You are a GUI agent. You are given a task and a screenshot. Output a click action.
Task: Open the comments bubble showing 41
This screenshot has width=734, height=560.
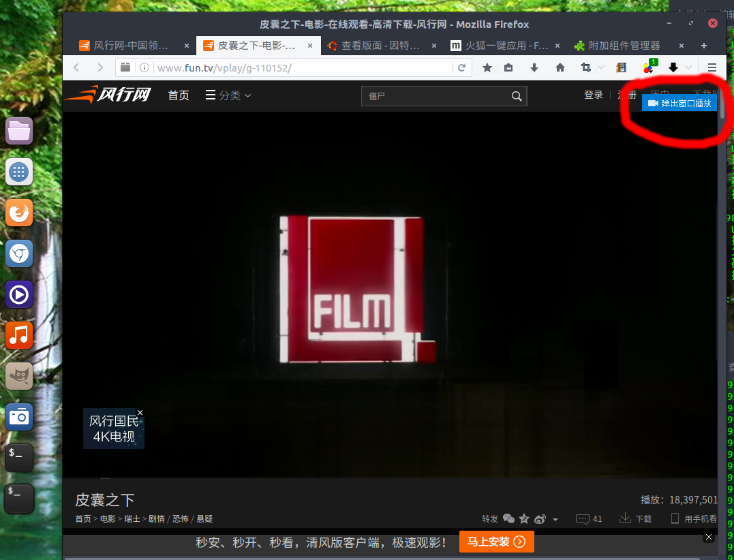coord(589,519)
